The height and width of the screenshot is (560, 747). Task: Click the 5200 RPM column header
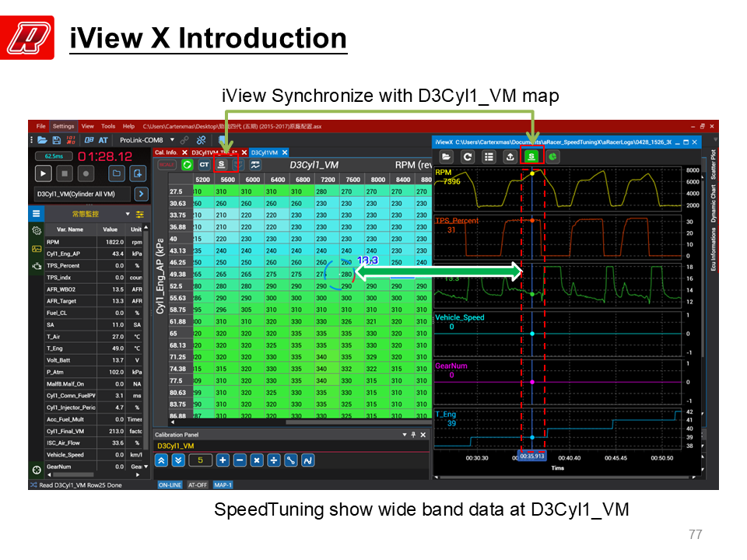pos(203,180)
